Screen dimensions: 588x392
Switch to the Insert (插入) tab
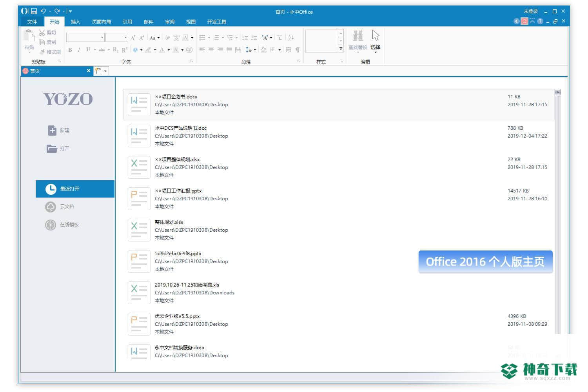tap(75, 22)
